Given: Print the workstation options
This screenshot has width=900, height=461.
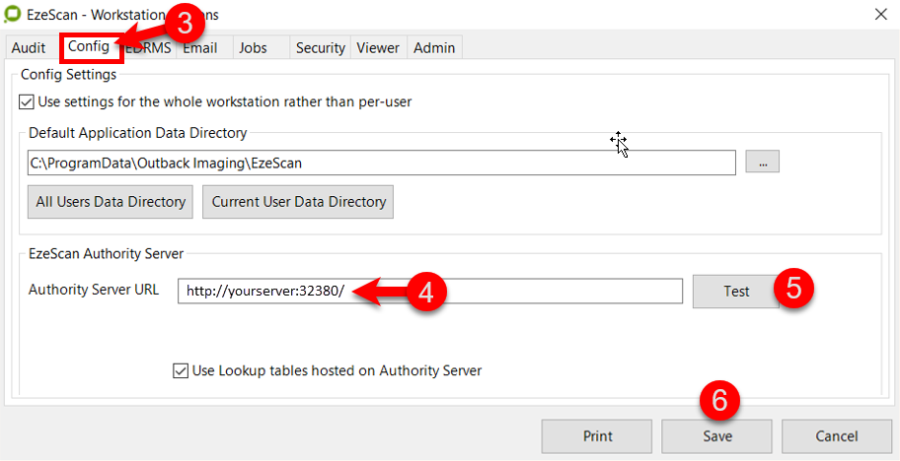Looking at the screenshot, I should coord(597,436).
